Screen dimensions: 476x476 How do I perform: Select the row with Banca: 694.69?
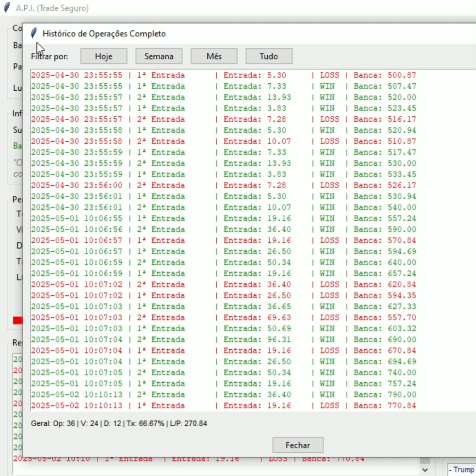coord(223,362)
